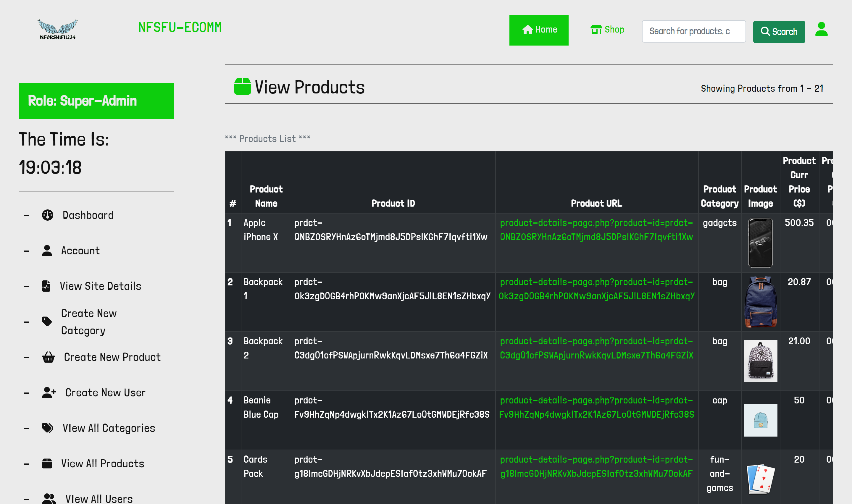Open the Beanie Blue Cap product URL link
Image resolution: width=852 pixels, height=504 pixels.
[596, 407]
